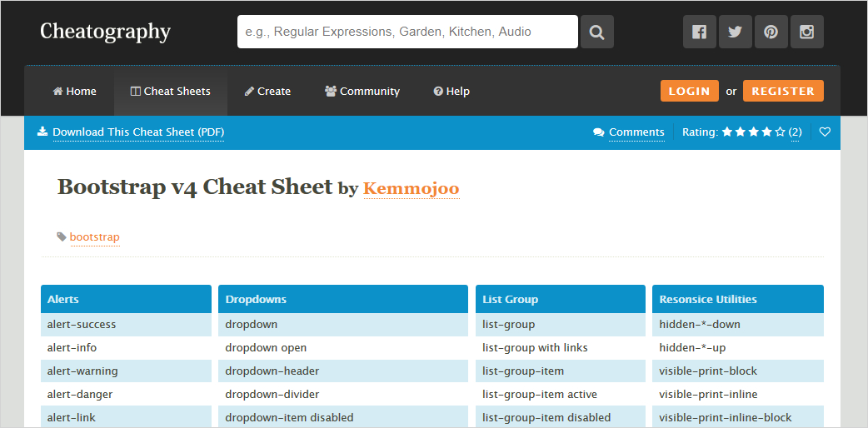
Task: Click the tag icon beside bootstrap
Action: click(x=61, y=237)
